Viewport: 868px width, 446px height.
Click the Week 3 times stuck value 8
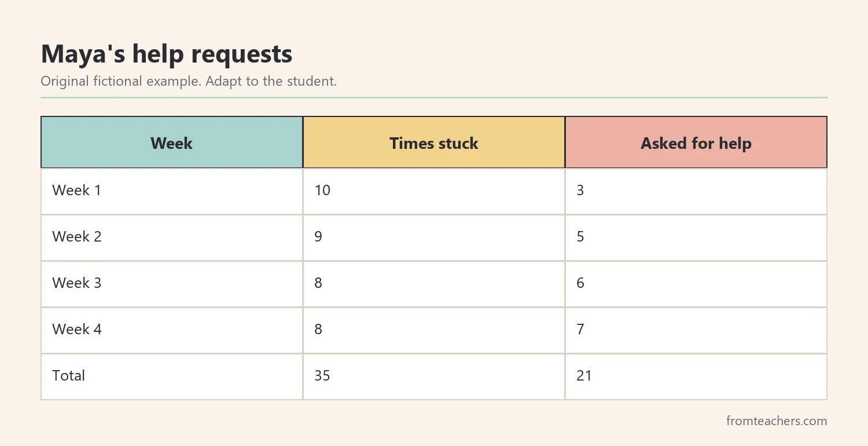[318, 283]
